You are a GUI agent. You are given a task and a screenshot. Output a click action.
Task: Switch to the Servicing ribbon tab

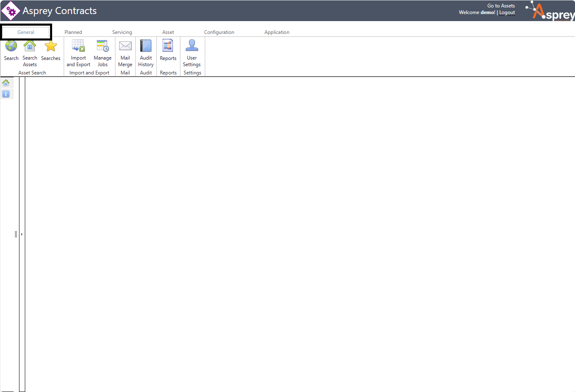(122, 32)
